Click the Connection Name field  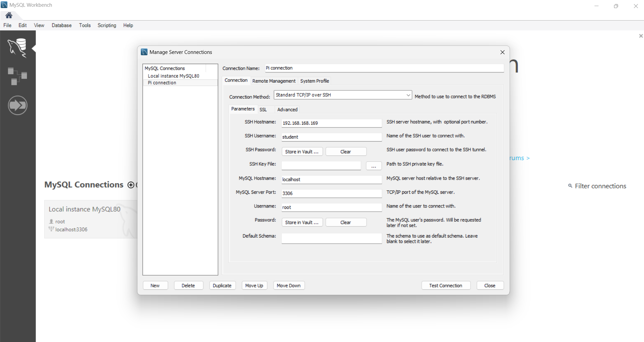pyautogui.click(x=384, y=68)
